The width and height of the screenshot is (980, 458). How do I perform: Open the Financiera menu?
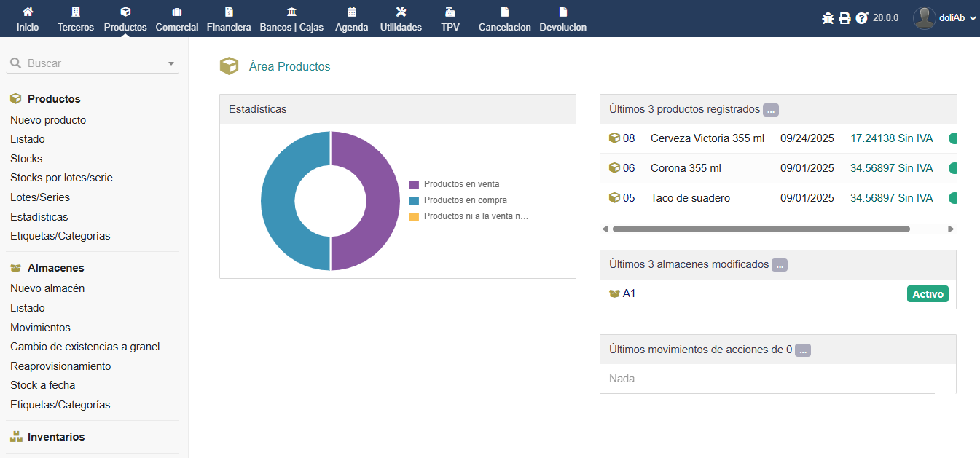coord(229,19)
